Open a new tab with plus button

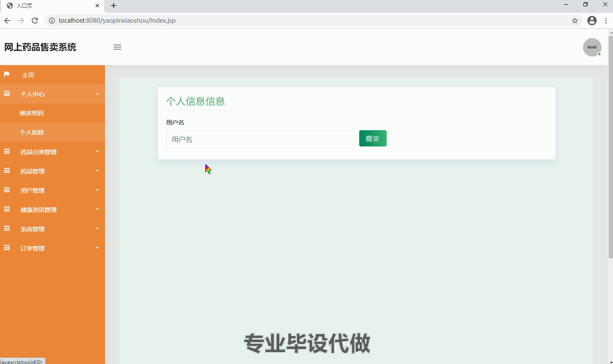coord(114,6)
